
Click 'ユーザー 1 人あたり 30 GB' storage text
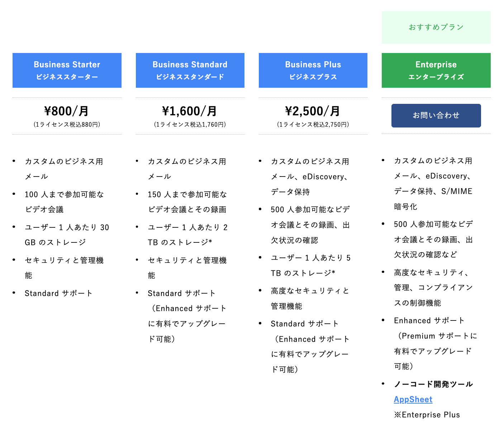click(x=67, y=235)
